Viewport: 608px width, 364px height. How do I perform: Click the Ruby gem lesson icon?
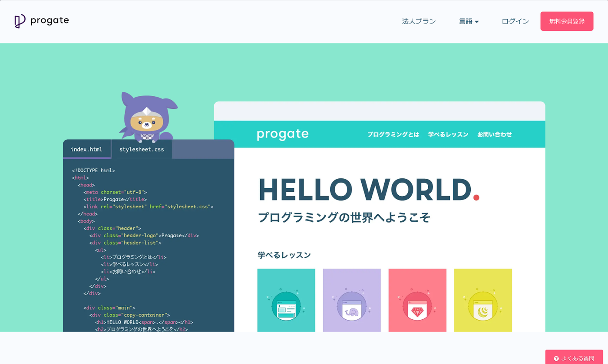coord(417,305)
